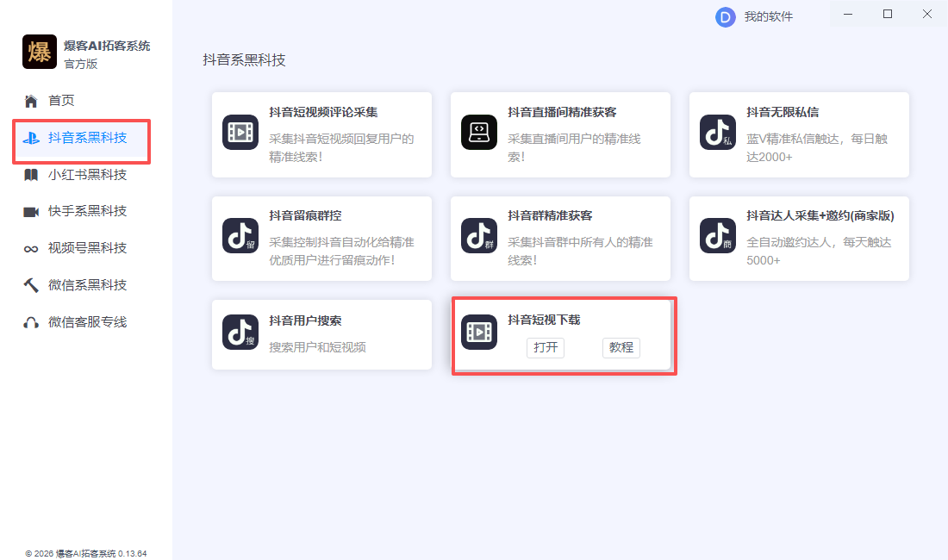Click the 爆客AI拓客系统 app name

(107, 46)
